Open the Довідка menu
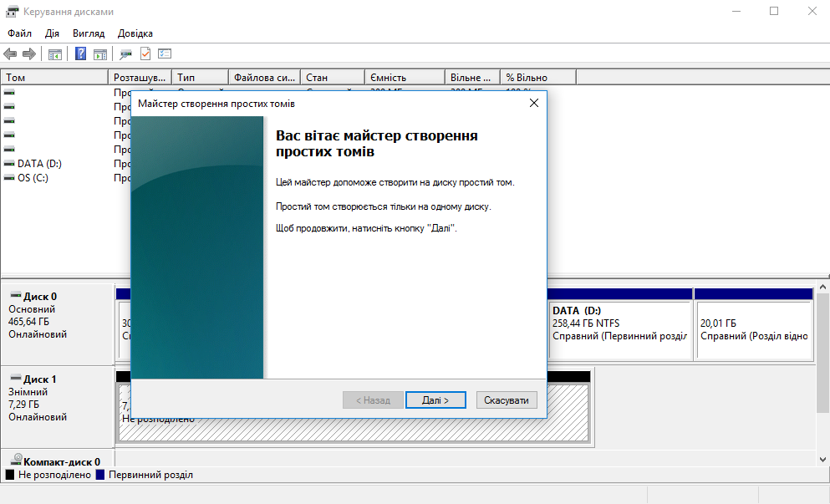Viewport: 830px width, 504px height. point(135,33)
